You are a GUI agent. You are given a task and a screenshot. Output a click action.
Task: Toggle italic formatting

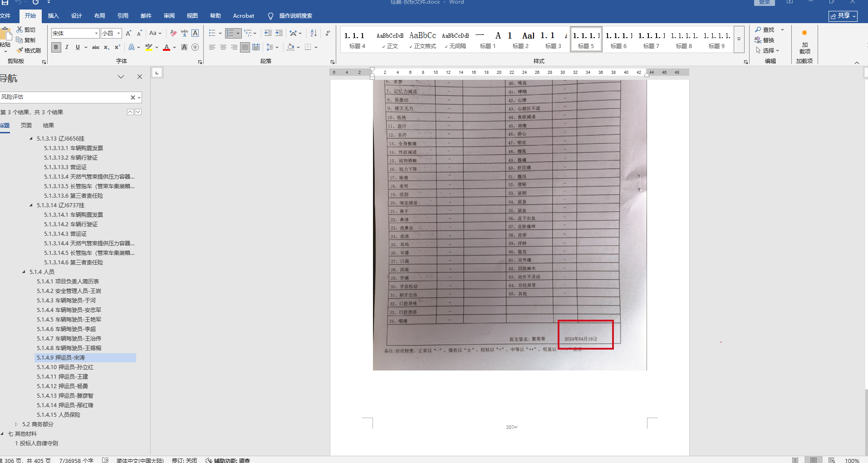[67, 47]
